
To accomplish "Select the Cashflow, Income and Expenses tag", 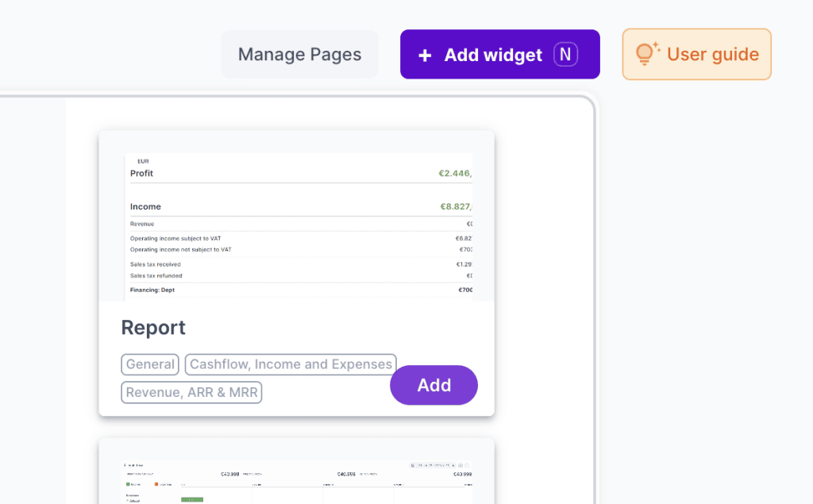I will point(291,364).
